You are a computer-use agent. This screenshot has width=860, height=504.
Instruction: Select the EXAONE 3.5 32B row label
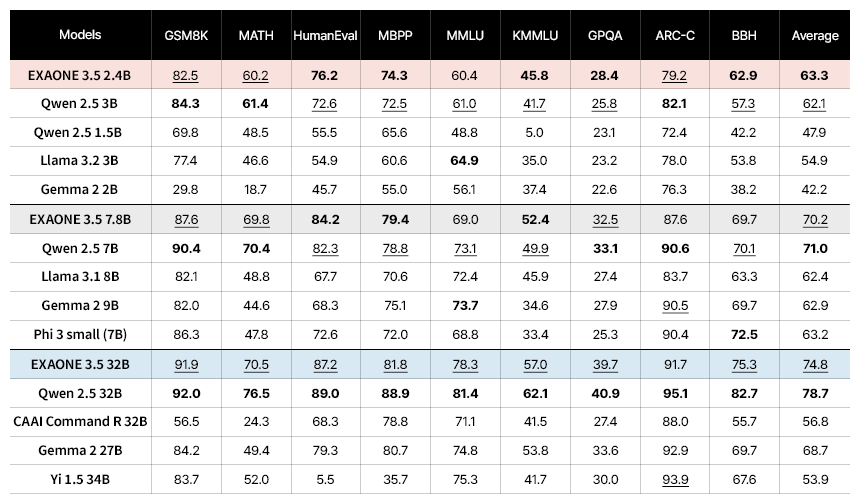[x=80, y=363]
